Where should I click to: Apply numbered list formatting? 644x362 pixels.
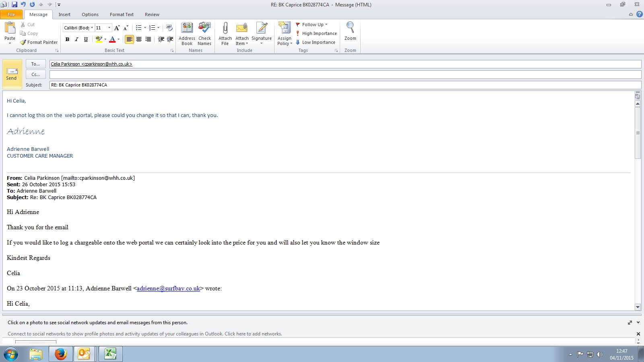(152, 28)
